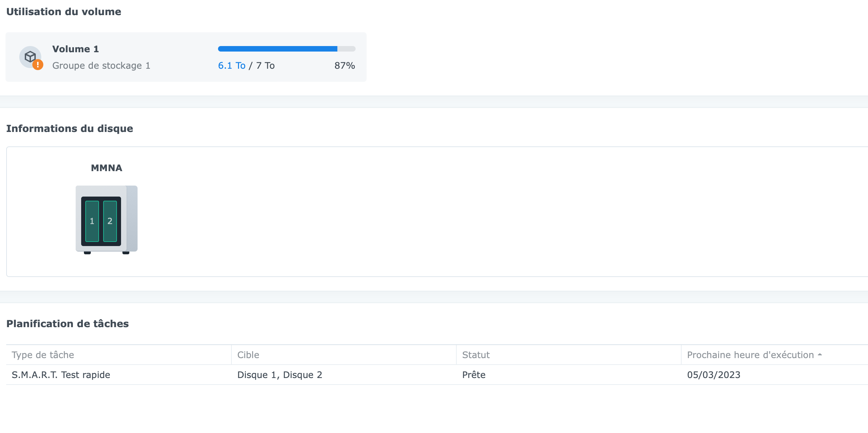Select disk slot 2 in the NAS
Image resolution: width=868 pixels, height=433 pixels.
tap(110, 221)
